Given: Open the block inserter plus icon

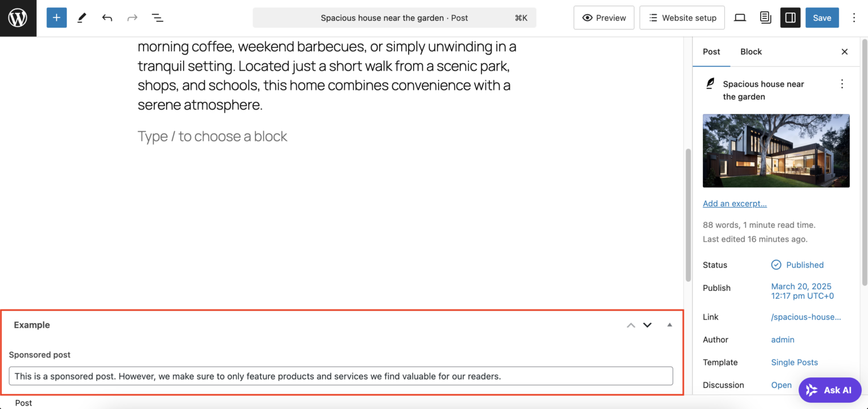Looking at the screenshot, I should pyautogui.click(x=56, y=18).
